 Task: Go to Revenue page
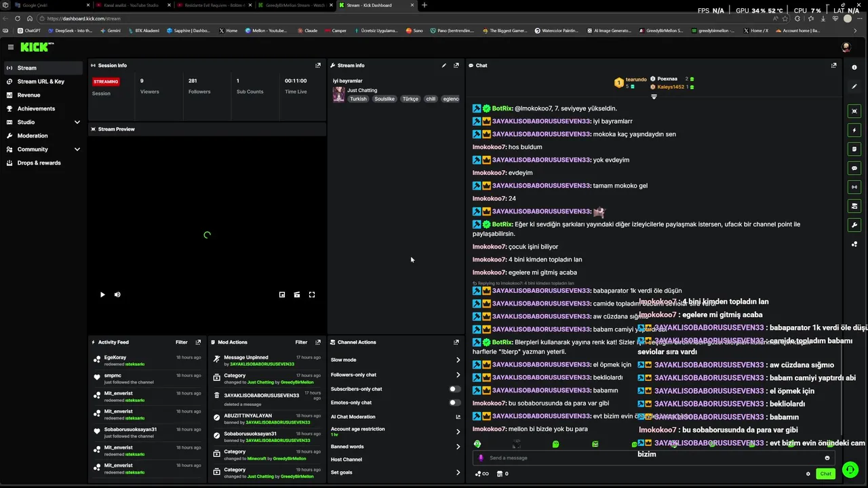[43, 95]
